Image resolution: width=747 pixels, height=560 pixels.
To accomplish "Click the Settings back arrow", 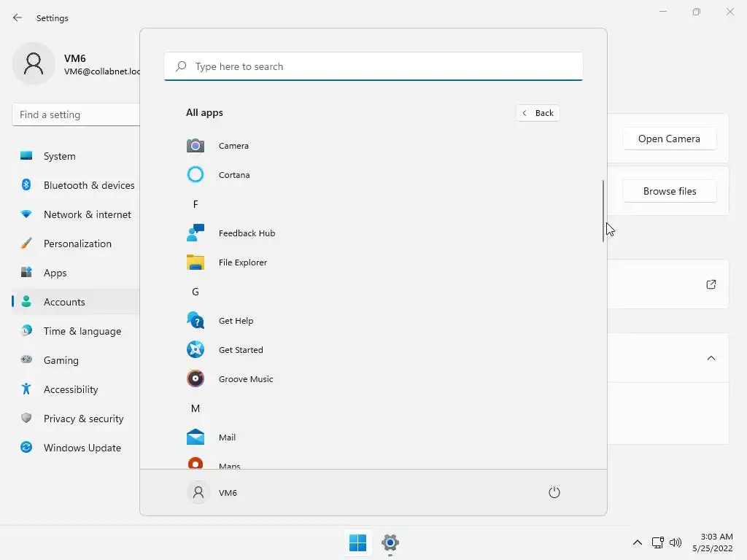I will pyautogui.click(x=18, y=17).
